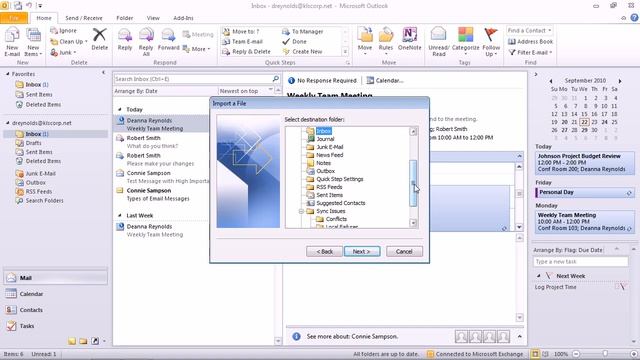The image size is (640, 360).
Task: Select Drafts under dreynolds@klscorp.net
Action: (33, 143)
